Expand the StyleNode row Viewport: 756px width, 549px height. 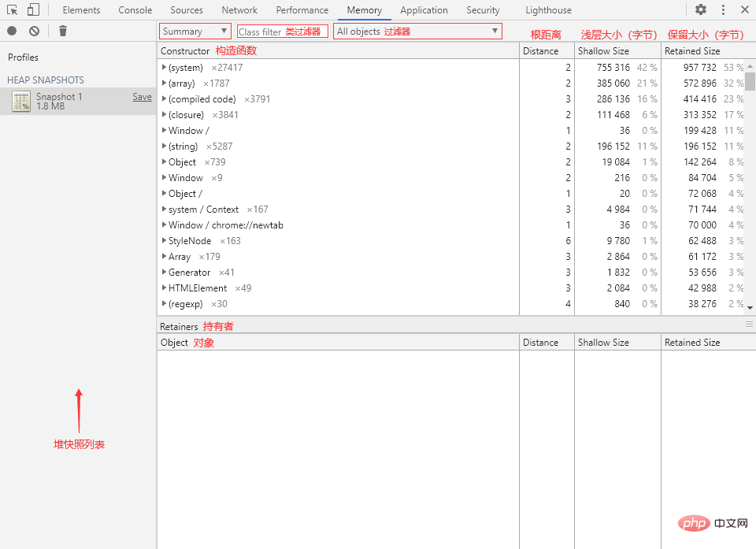tap(164, 241)
